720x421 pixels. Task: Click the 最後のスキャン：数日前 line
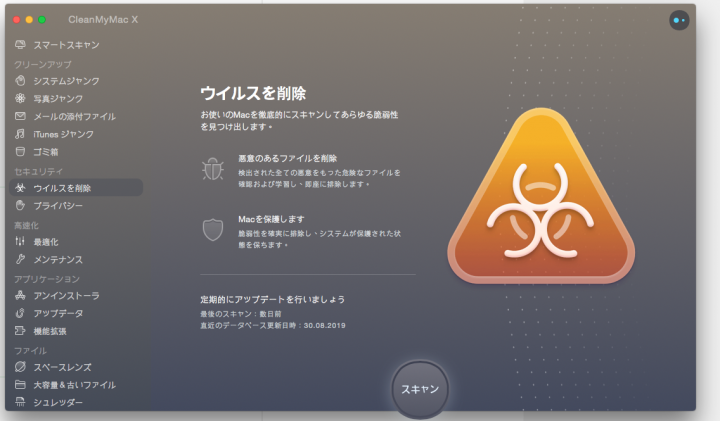point(241,314)
